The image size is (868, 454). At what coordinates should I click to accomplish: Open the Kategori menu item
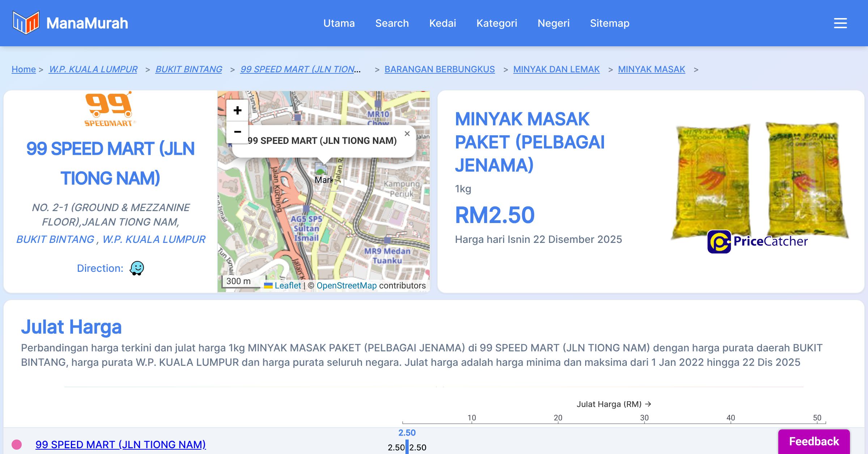coord(497,23)
